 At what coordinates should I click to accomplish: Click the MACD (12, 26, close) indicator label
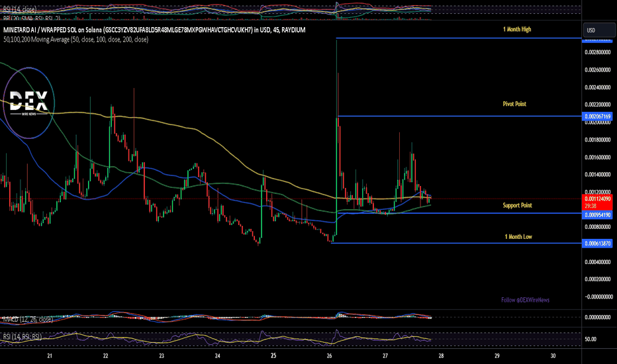point(28,319)
